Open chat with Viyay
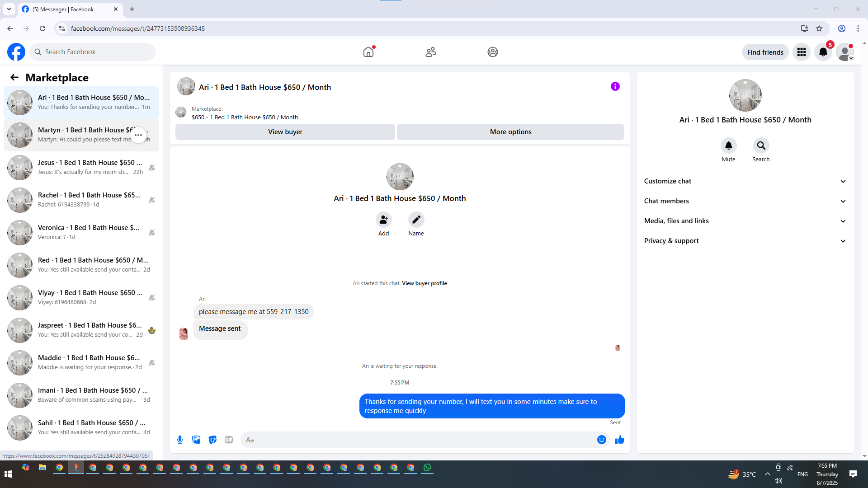The height and width of the screenshot is (488, 868). 81,298
